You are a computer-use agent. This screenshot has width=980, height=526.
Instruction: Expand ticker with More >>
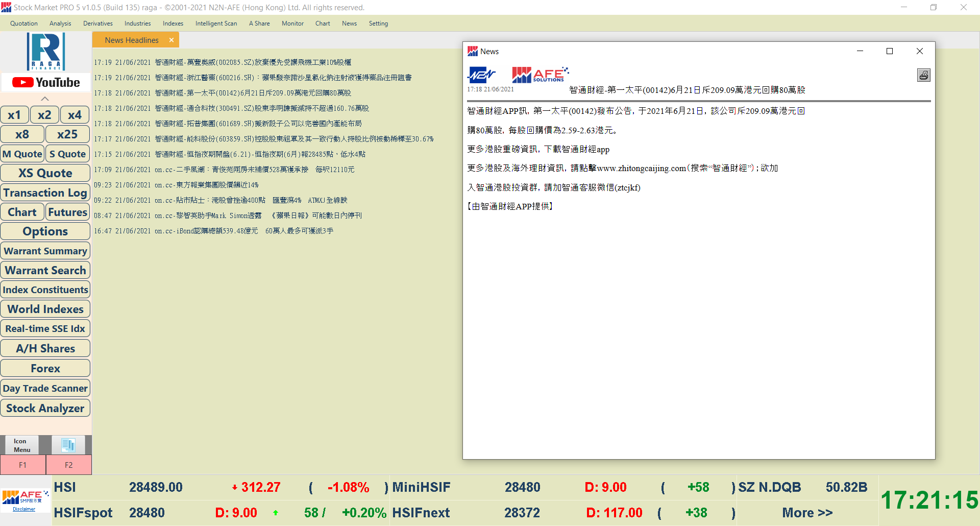pyautogui.click(x=807, y=513)
